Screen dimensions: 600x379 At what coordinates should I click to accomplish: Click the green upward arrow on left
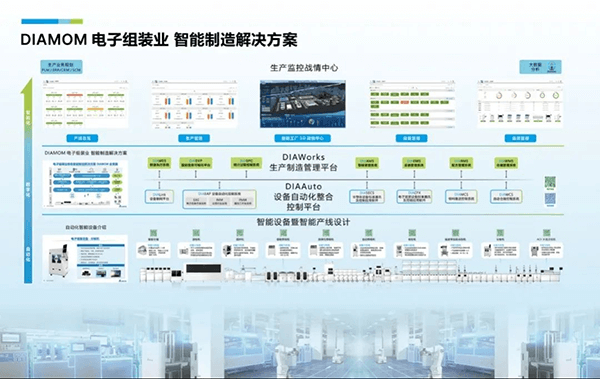coord(28,181)
